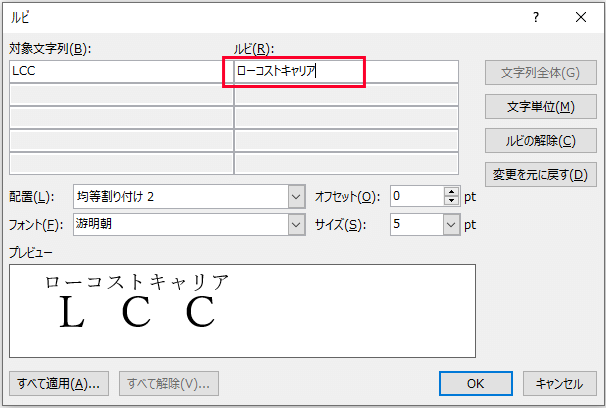Click the 配置(L) label
The height and width of the screenshot is (408, 606).
[x=32, y=197]
